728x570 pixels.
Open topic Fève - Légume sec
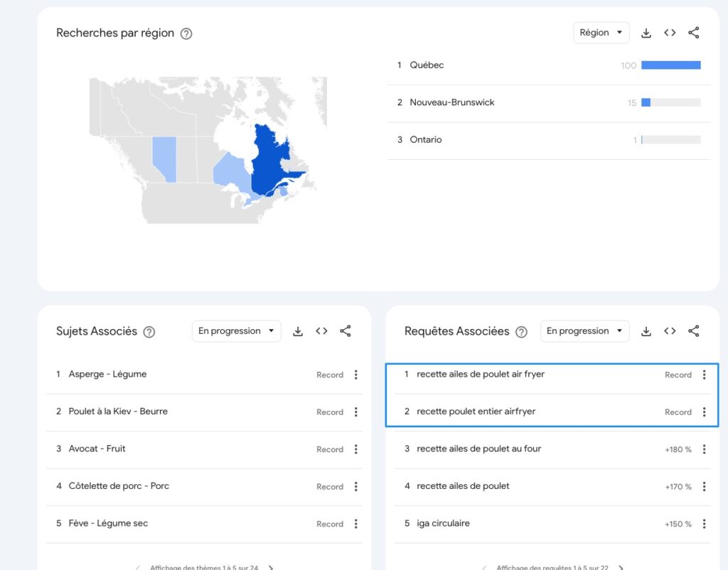point(108,523)
